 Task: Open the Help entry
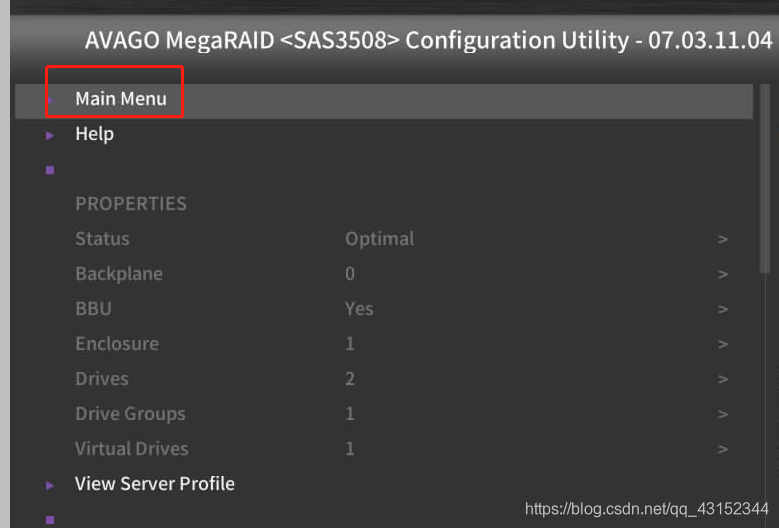(94, 134)
